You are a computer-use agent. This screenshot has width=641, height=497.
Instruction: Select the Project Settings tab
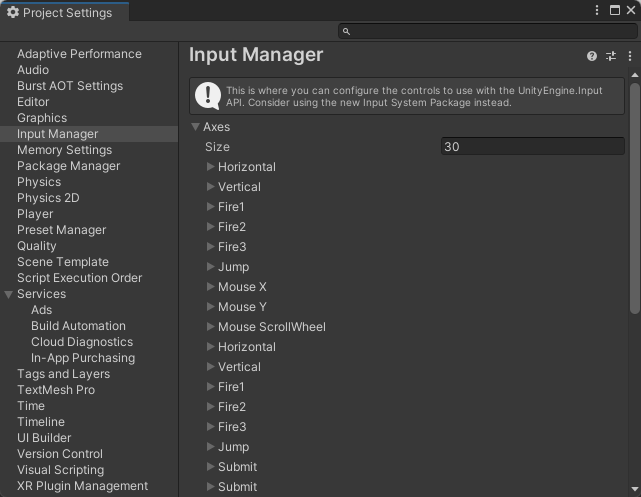coord(65,12)
